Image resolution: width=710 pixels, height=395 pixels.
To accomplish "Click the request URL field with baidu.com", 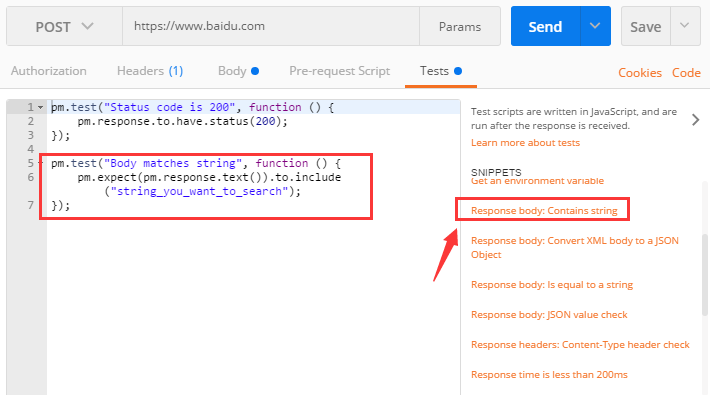I will click(271, 26).
